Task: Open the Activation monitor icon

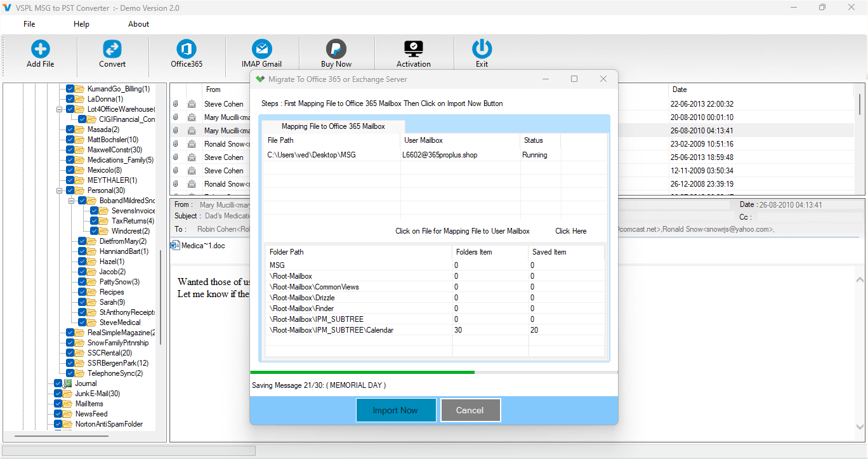Action: point(414,49)
